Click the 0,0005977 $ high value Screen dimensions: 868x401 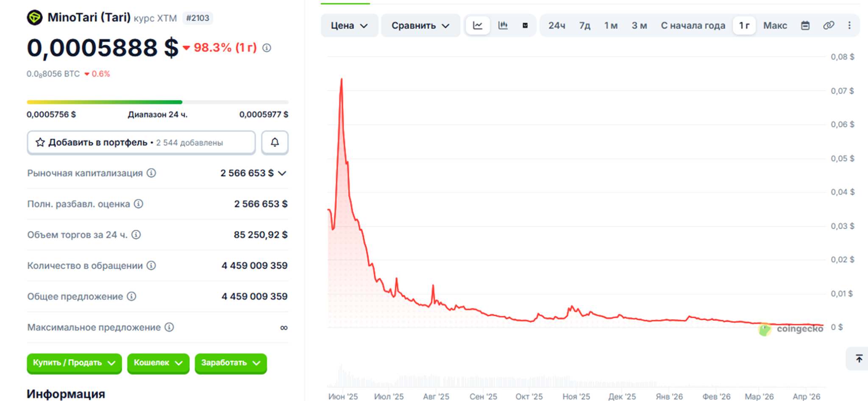[x=264, y=114]
